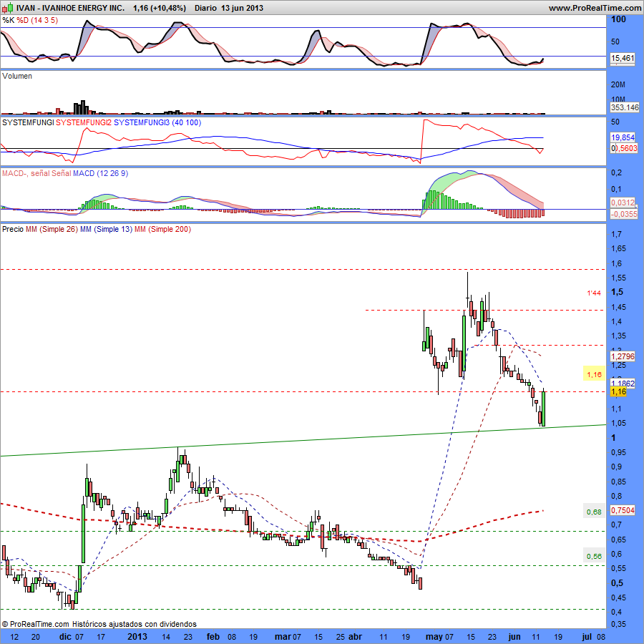This screenshot has width=644, height=644.
Task: Click the 1,2796 value tag on price axis
Action: point(623,355)
